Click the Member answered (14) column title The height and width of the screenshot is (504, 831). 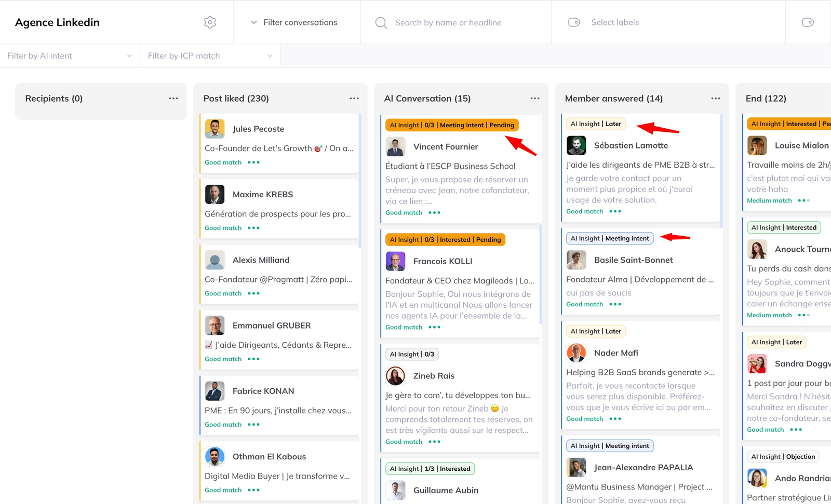point(613,99)
